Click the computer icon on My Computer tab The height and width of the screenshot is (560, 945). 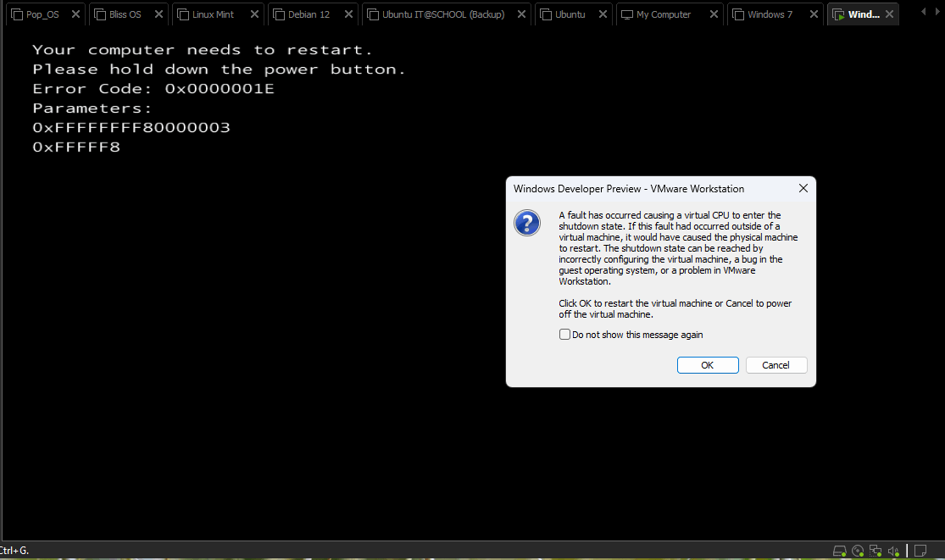click(x=627, y=14)
